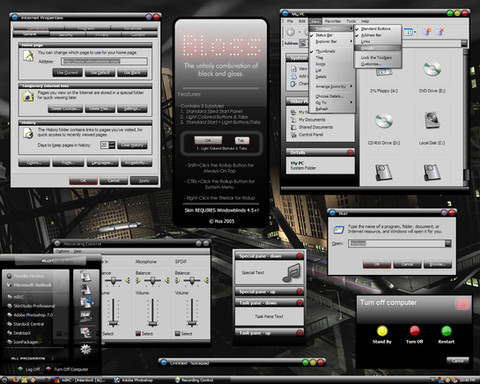Uncheck Standard Buttons in the Toolbars submenu
The width and height of the screenshot is (480, 384).
pos(376,29)
